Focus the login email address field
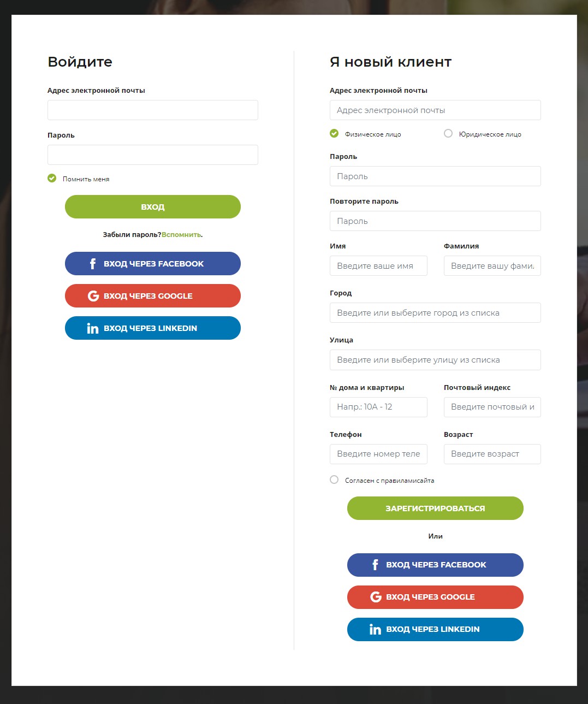Viewport: 588px width, 704px height. 153,110
